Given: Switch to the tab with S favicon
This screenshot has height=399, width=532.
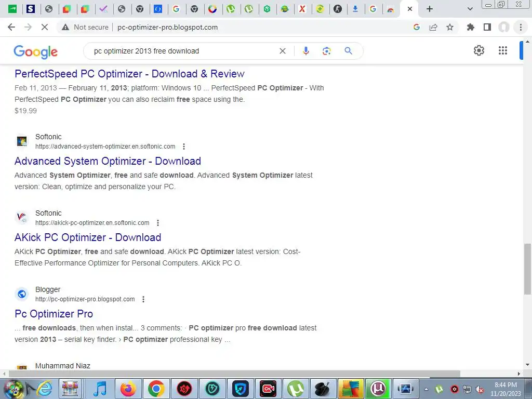Looking at the screenshot, I should (31, 9).
